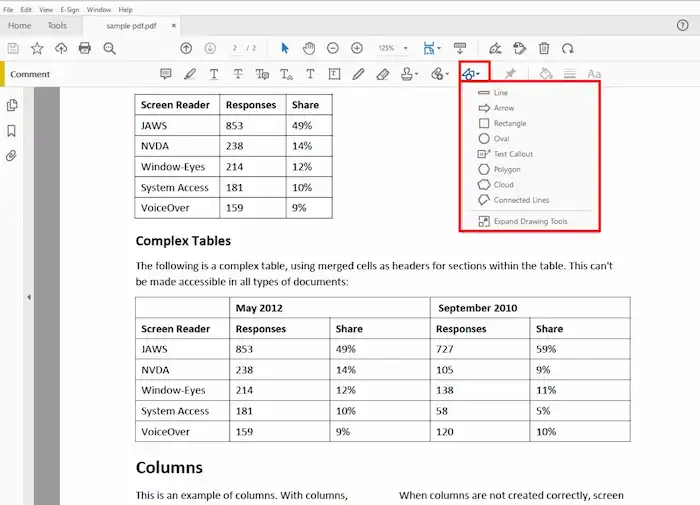The width and height of the screenshot is (700, 505).
Task: Open the stamp tool dropdown arrow
Action: coord(418,75)
